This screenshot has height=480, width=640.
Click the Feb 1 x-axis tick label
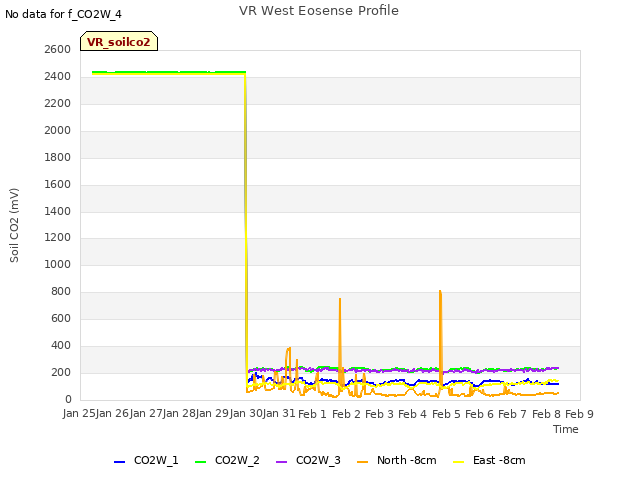(312, 414)
